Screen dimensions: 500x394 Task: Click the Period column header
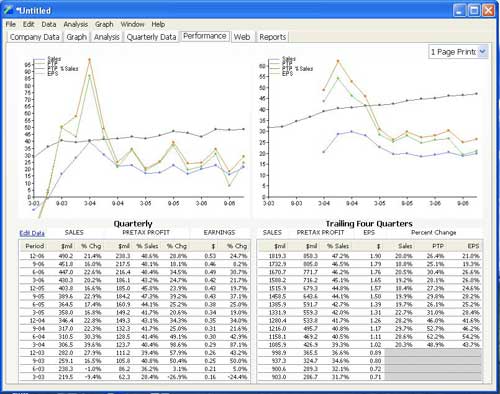tap(35, 246)
